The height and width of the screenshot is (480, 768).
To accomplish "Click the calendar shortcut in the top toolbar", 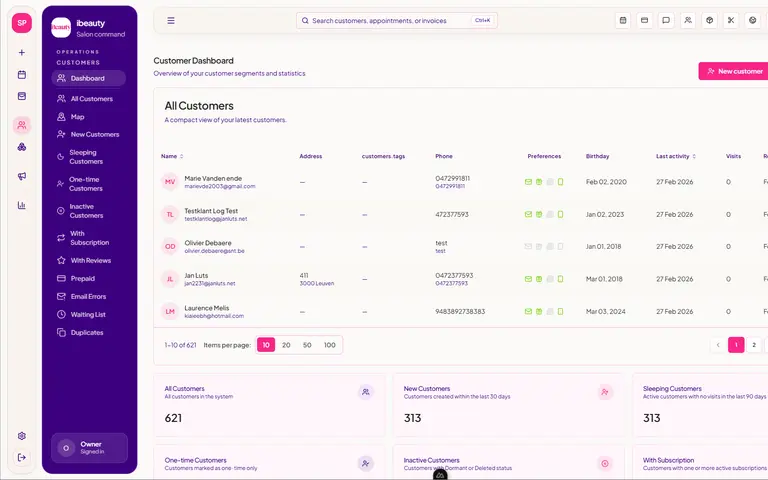I will (x=623, y=21).
